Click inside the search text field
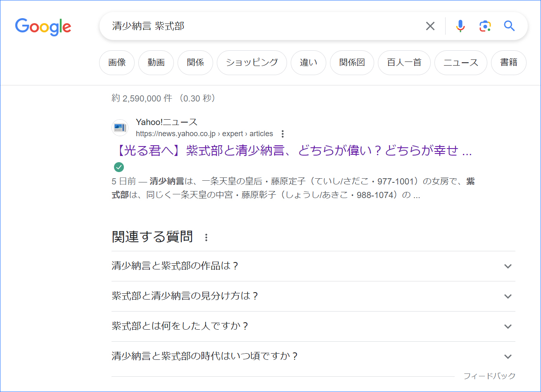541x392 pixels. pyautogui.click(x=264, y=26)
